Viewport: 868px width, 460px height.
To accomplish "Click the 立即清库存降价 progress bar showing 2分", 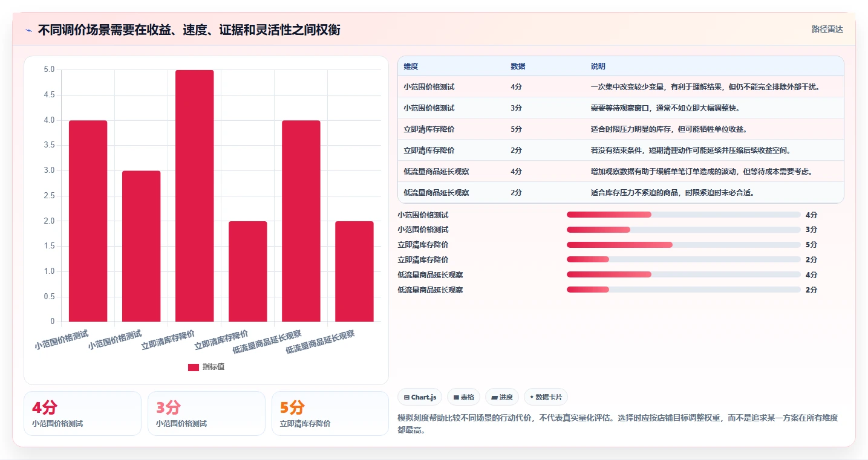I will (x=684, y=260).
